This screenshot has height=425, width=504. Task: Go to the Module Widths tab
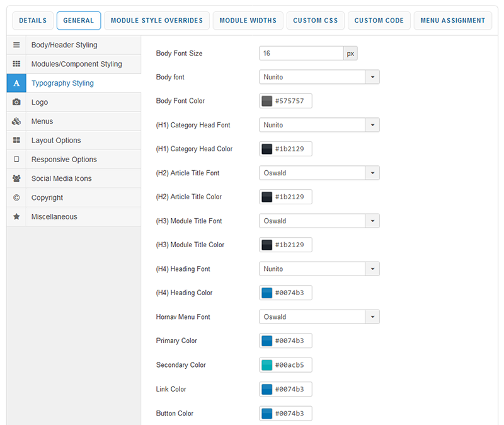(x=248, y=21)
